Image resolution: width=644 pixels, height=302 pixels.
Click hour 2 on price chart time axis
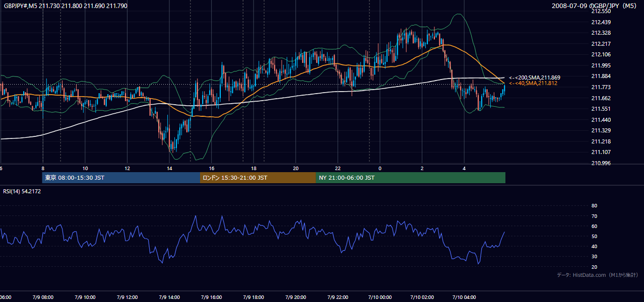[x=422, y=168]
